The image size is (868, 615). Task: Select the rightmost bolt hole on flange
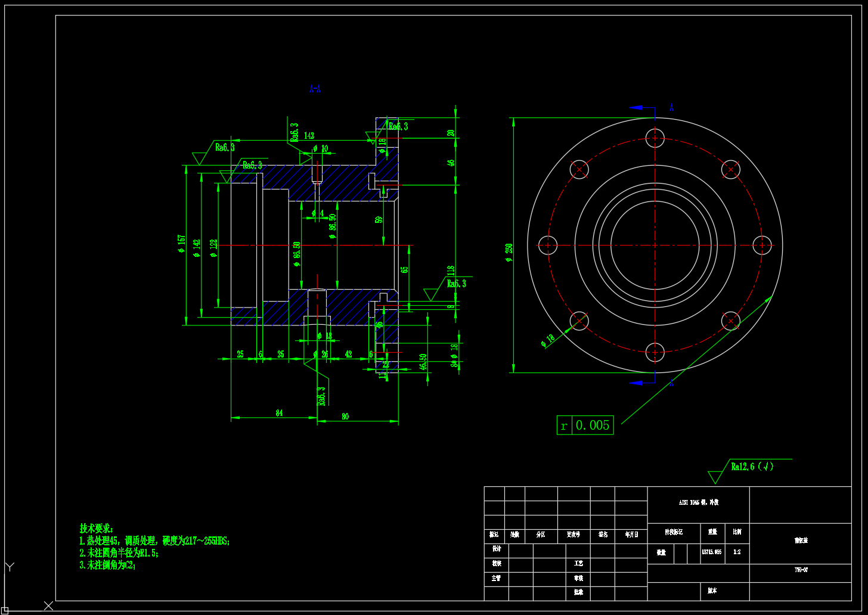762,245
